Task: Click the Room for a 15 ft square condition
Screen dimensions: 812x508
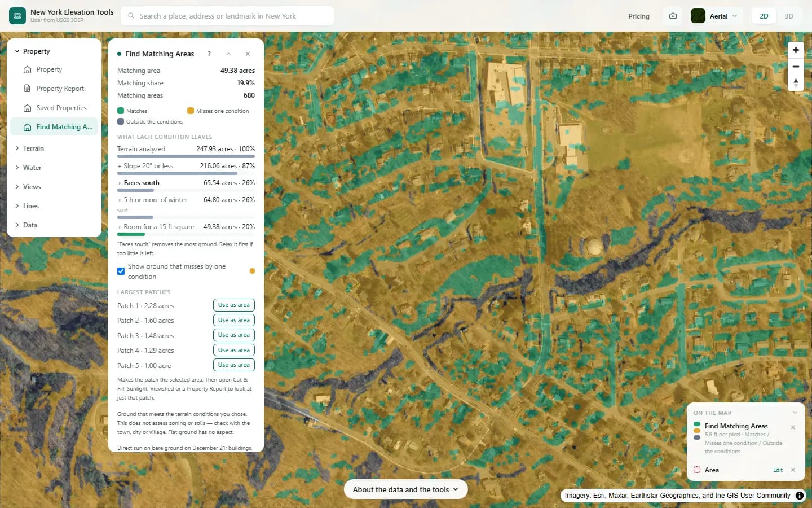Action: tap(186, 229)
